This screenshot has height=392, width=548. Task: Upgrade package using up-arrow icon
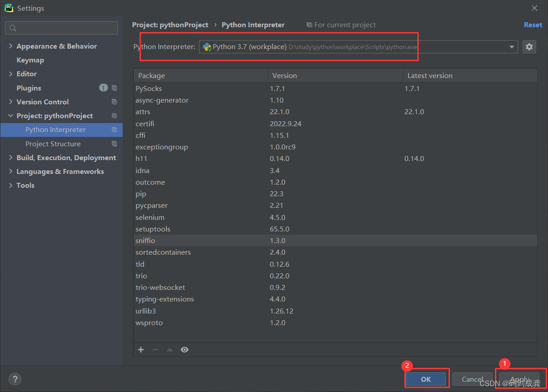click(169, 350)
